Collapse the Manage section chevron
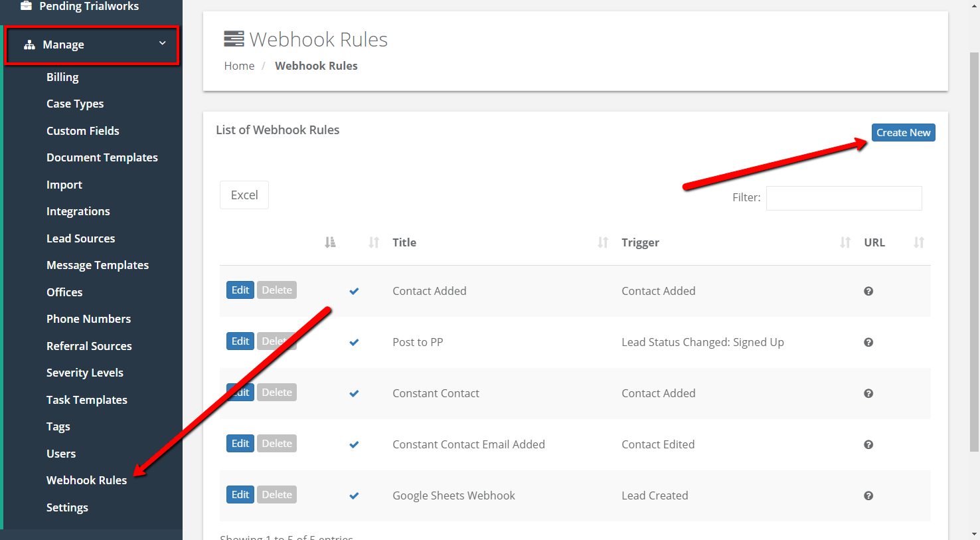This screenshot has width=980, height=540. pyautogui.click(x=162, y=43)
